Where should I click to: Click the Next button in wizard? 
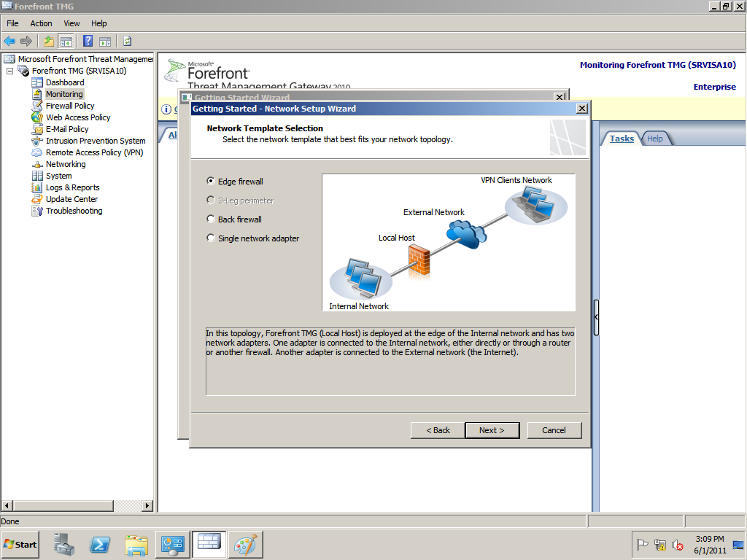[x=492, y=430]
